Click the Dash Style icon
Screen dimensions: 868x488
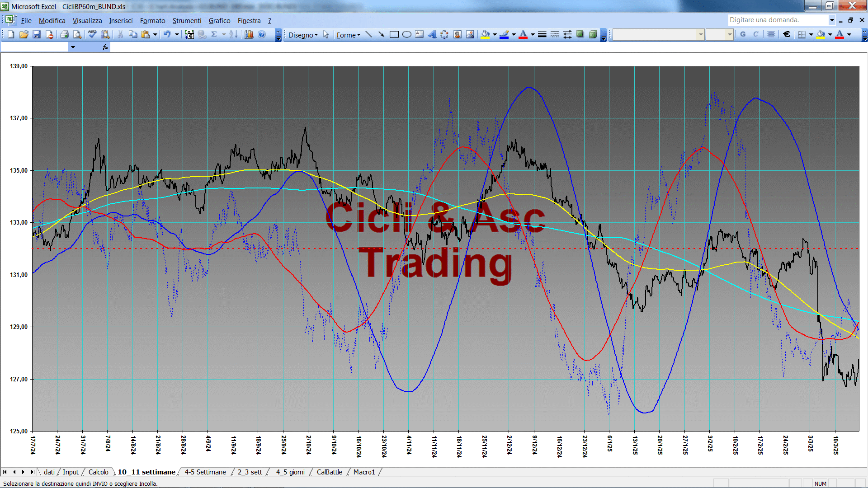pos(555,34)
